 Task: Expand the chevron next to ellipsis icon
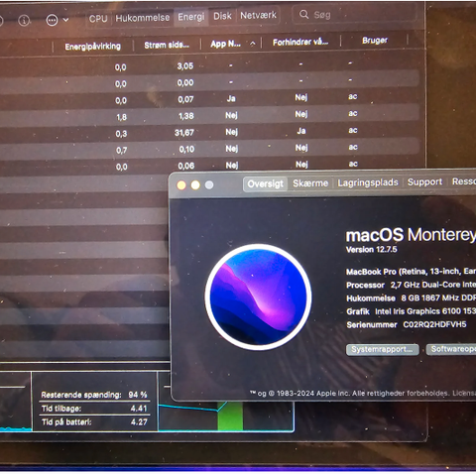(65, 20)
